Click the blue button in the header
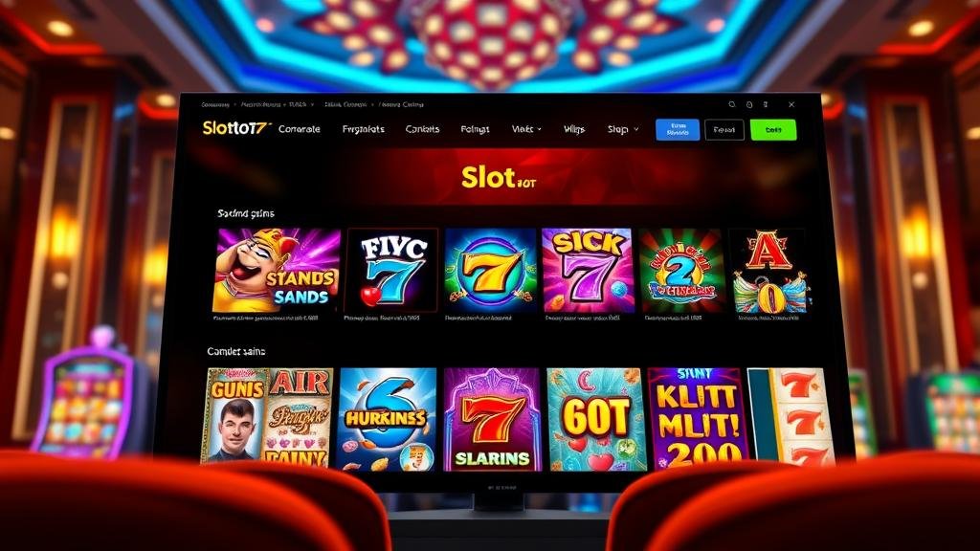 (678, 129)
